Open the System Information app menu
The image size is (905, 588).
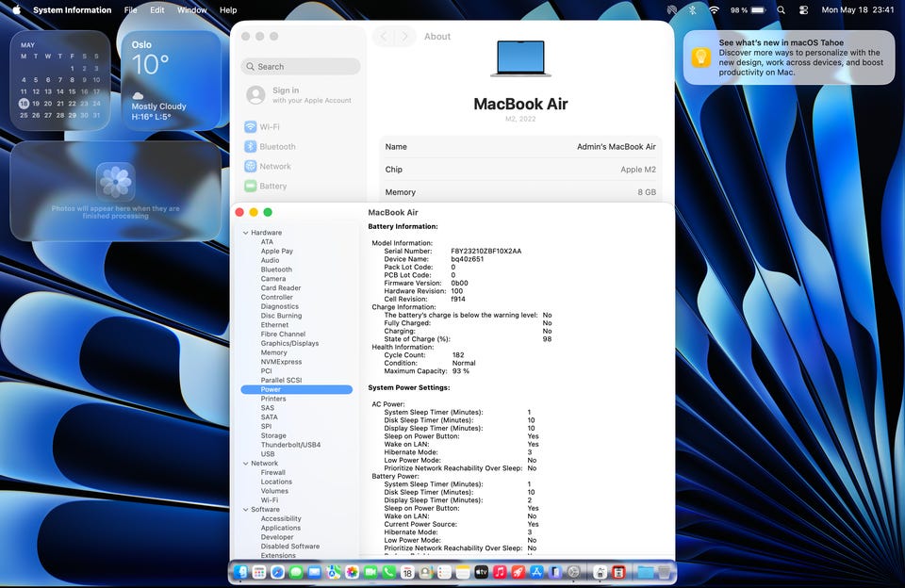pyautogui.click(x=73, y=9)
